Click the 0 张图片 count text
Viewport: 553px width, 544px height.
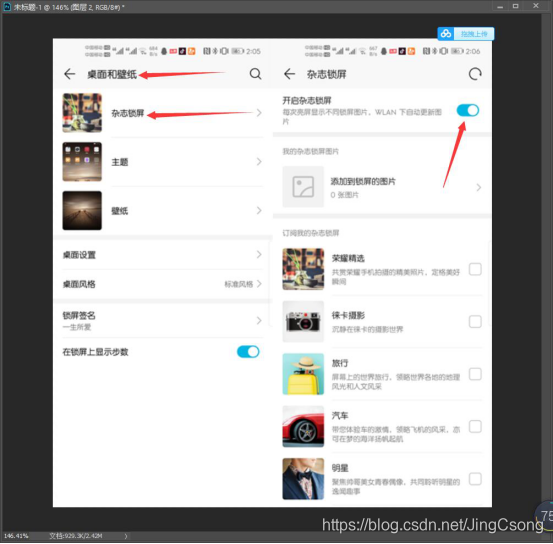click(345, 195)
